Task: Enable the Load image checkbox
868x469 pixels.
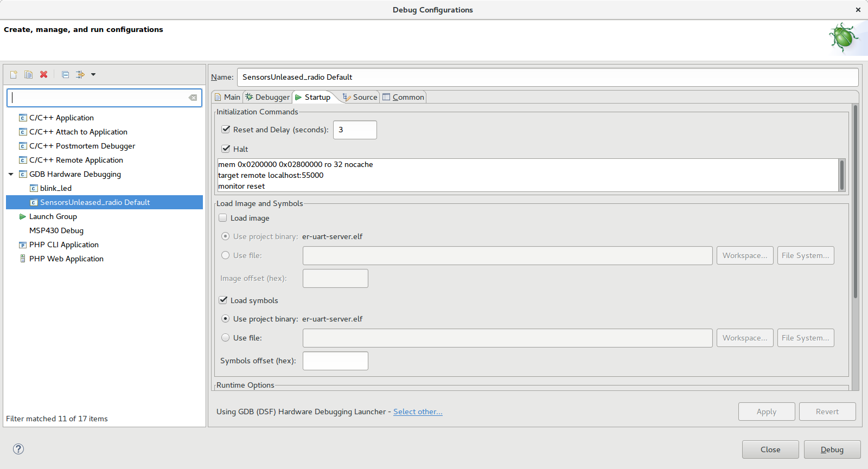Action: [x=223, y=218]
